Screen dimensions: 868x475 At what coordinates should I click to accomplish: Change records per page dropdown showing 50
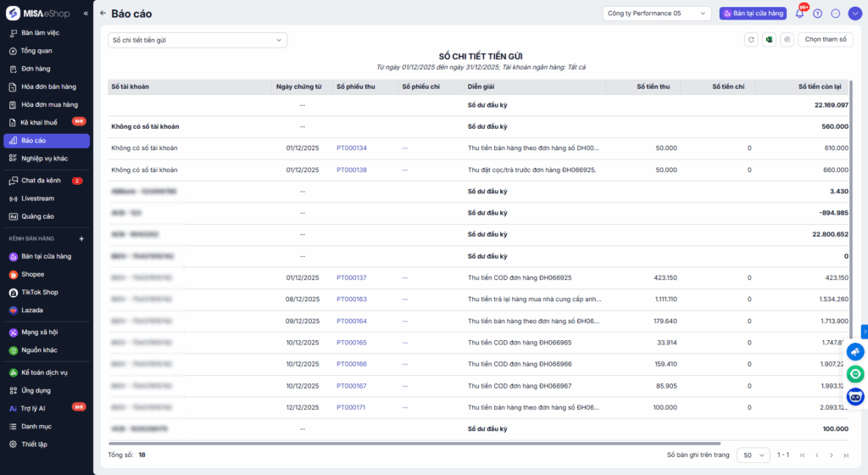[x=753, y=455]
